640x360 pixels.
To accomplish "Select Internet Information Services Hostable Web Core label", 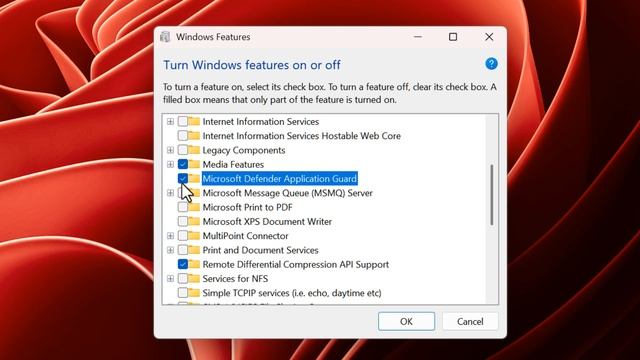I will pos(302,136).
